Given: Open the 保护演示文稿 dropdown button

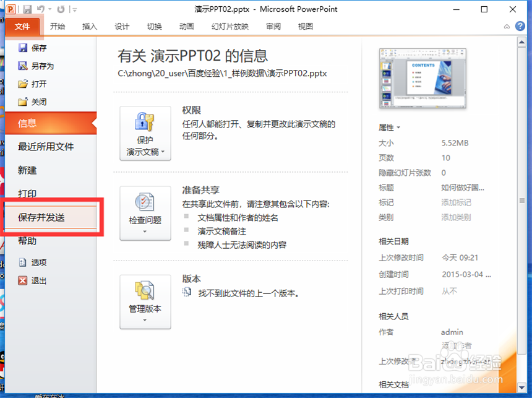Looking at the screenshot, I should [145, 133].
